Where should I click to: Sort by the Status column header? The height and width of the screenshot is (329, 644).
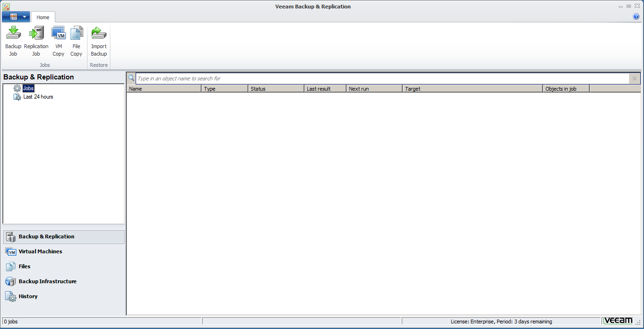click(x=276, y=89)
